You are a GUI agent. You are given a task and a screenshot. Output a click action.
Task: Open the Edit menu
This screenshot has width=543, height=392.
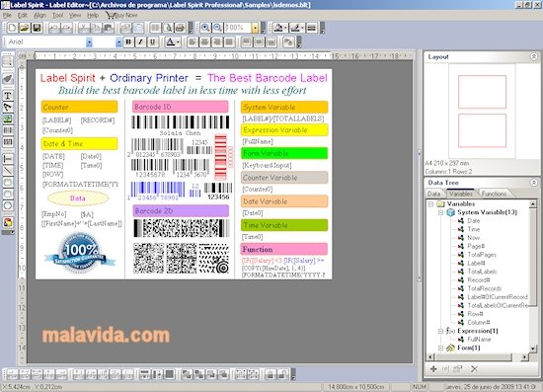[23, 15]
